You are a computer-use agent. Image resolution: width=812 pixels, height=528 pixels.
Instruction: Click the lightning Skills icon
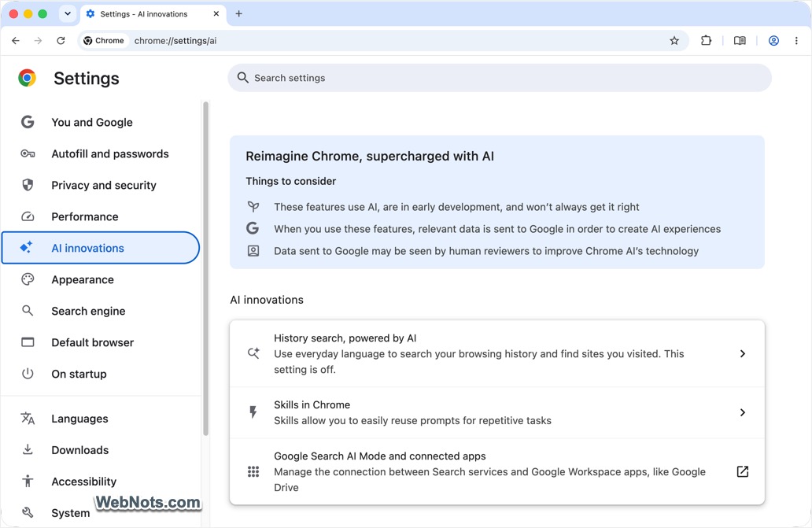point(253,412)
